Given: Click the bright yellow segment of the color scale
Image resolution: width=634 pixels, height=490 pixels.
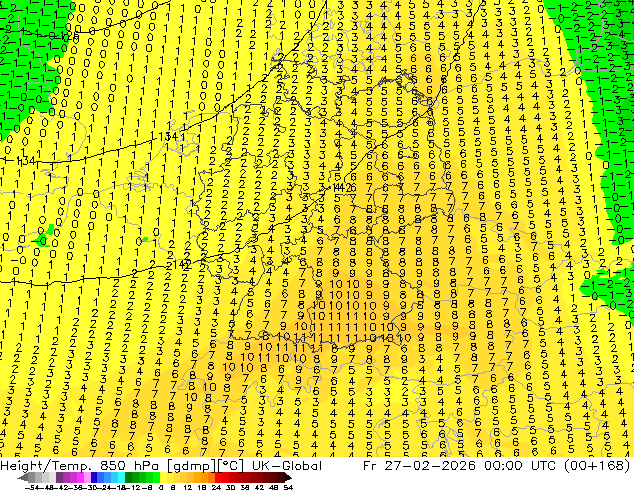Looking at the screenshot, I should (x=163, y=478).
